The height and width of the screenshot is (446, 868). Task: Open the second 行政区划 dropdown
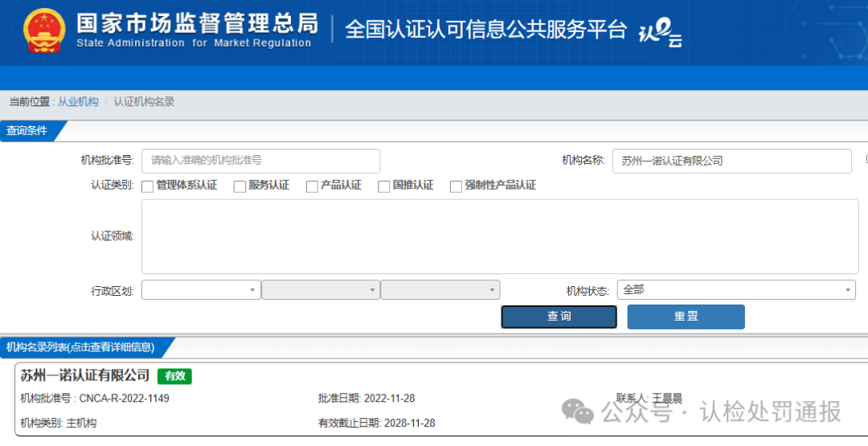[x=321, y=290]
